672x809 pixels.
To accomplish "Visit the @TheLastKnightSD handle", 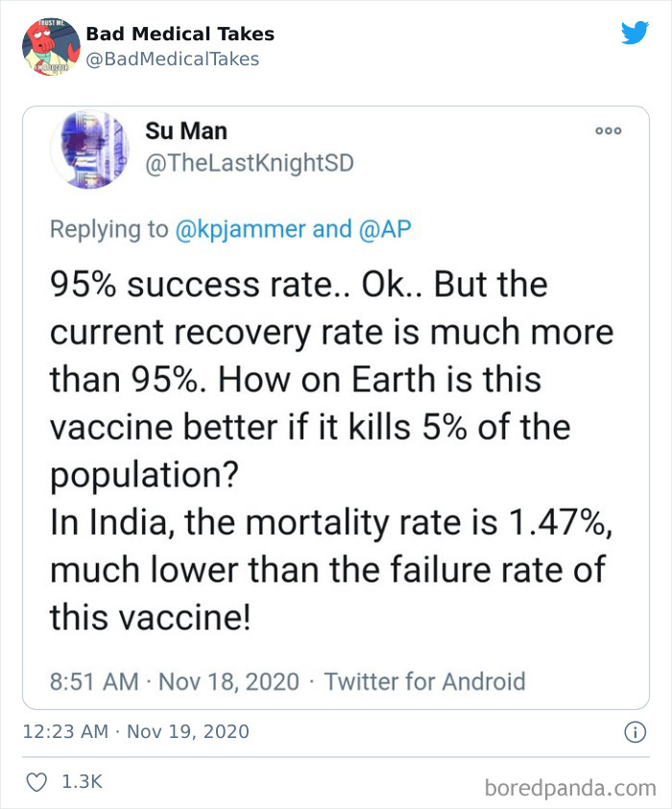I will [x=251, y=164].
